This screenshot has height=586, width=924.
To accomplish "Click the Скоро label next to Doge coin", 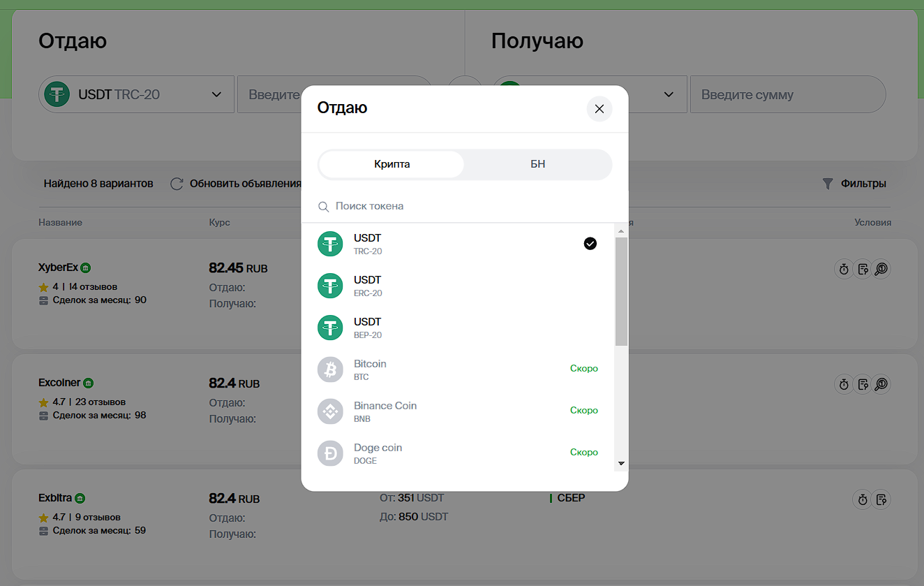I will point(584,453).
